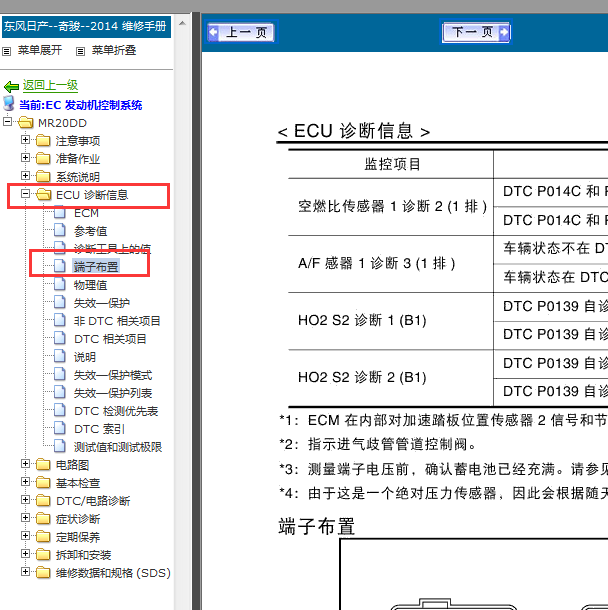Open the 诊断工具上的值 tree item
This screenshot has height=610, width=608.
point(112,248)
